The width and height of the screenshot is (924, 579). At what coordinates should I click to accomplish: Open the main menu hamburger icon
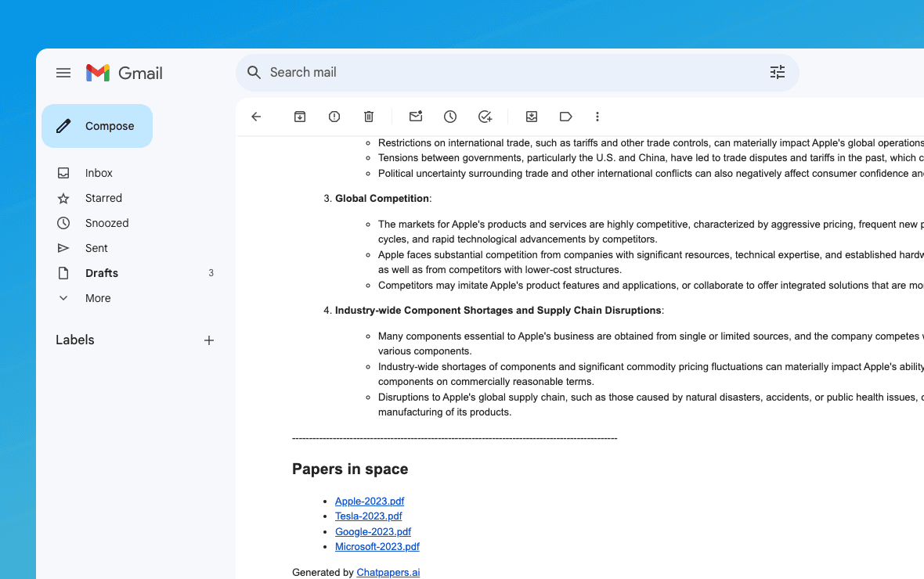click(x=63, y=73)
